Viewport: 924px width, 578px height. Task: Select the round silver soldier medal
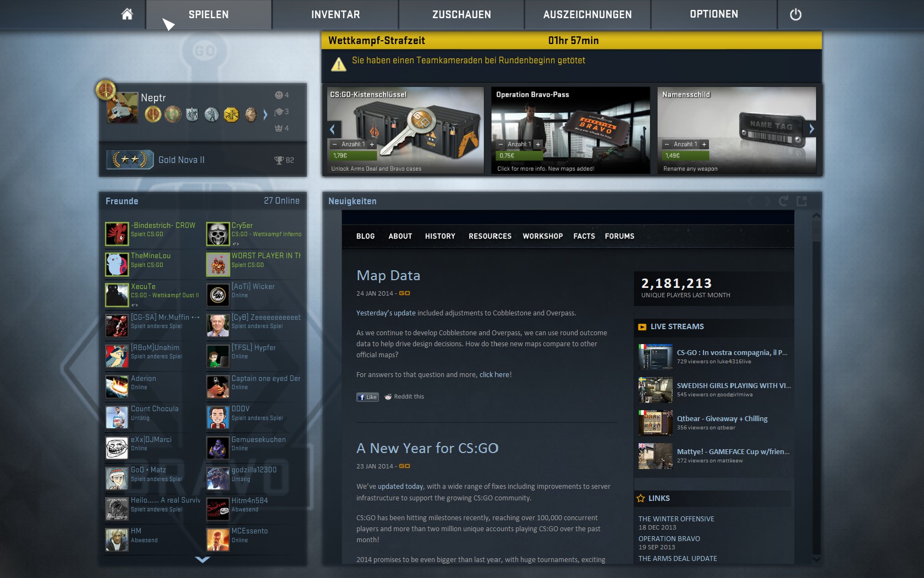(212, 114)
